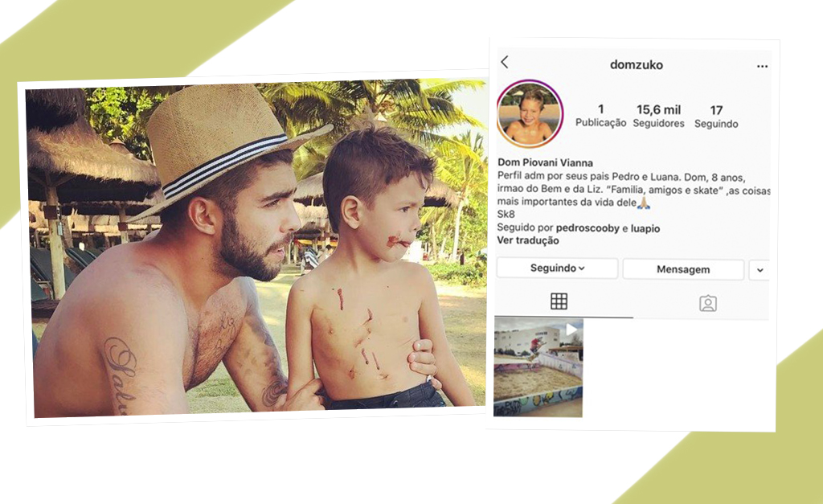Viewport: 823px width, 504px height.
Task: Click the Ver tradução link
Action: pos(528,240)
